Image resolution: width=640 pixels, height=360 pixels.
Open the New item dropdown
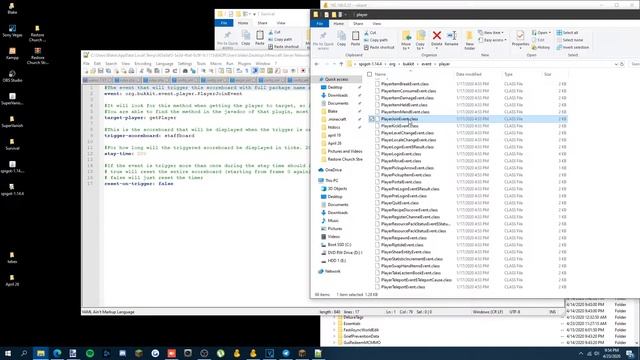491,33
